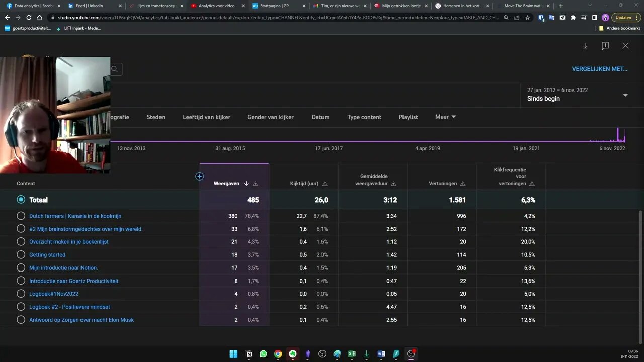Screen dimensions: 644x362
Task: Go back in browser history
Action: (x=7, y=17)
